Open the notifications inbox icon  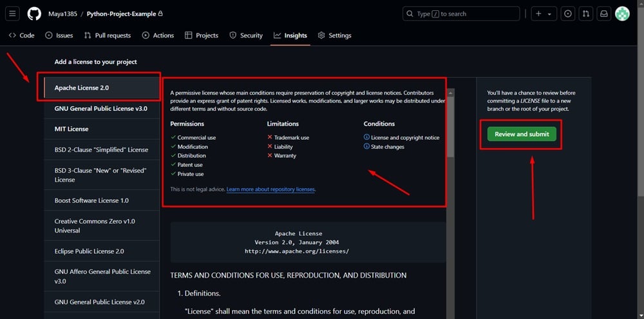pos(604,14)
